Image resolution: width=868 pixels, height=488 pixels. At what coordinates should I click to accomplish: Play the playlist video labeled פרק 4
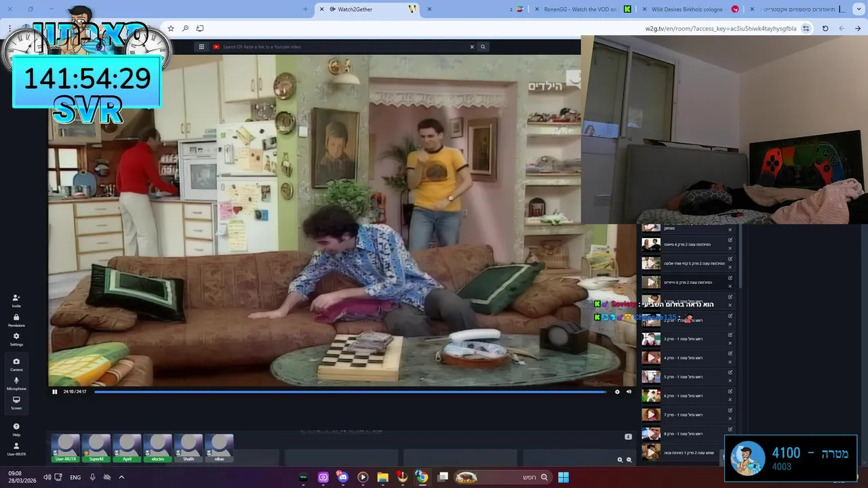651,358
